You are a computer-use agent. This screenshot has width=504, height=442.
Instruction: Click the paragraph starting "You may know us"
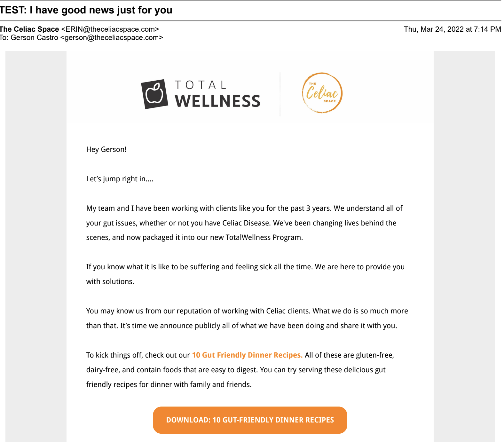(x=247, y=318)
